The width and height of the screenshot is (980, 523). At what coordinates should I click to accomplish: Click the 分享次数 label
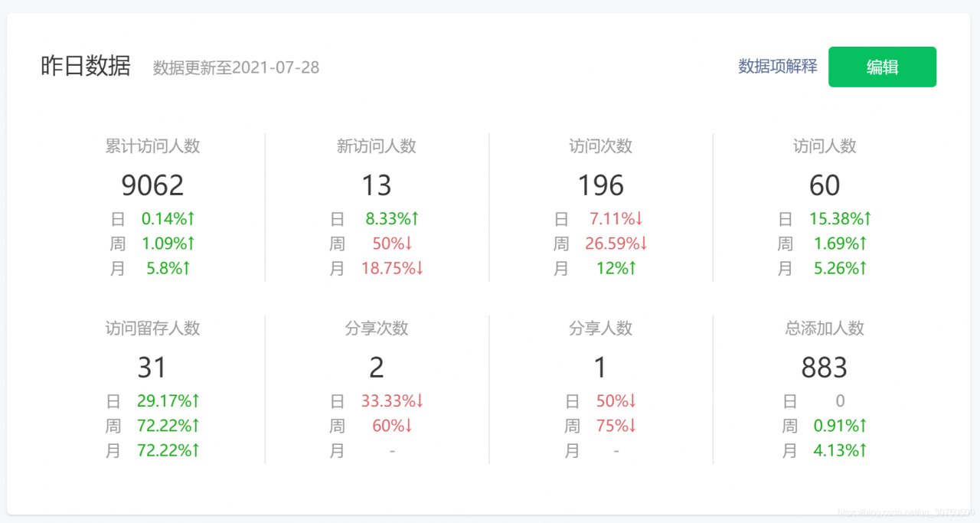pos(377,329)
